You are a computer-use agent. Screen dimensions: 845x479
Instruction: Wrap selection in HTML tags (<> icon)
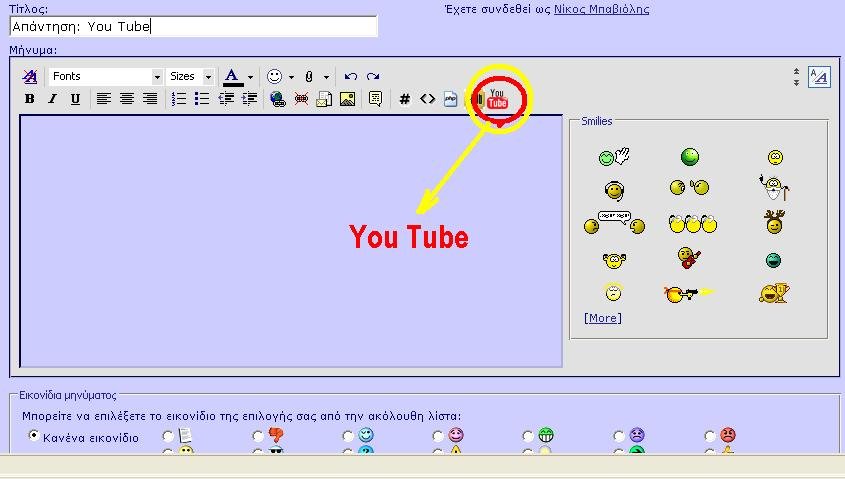(x=427, y=99)
